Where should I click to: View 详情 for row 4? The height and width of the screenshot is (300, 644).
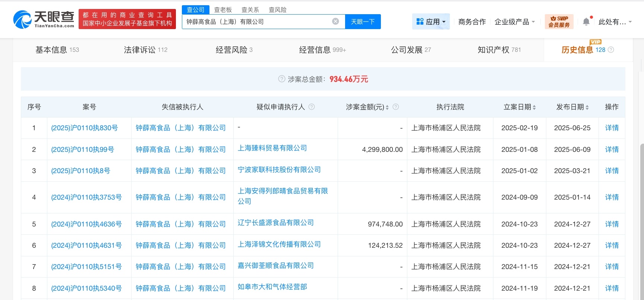pyautogui.click(x=612, y=197)
